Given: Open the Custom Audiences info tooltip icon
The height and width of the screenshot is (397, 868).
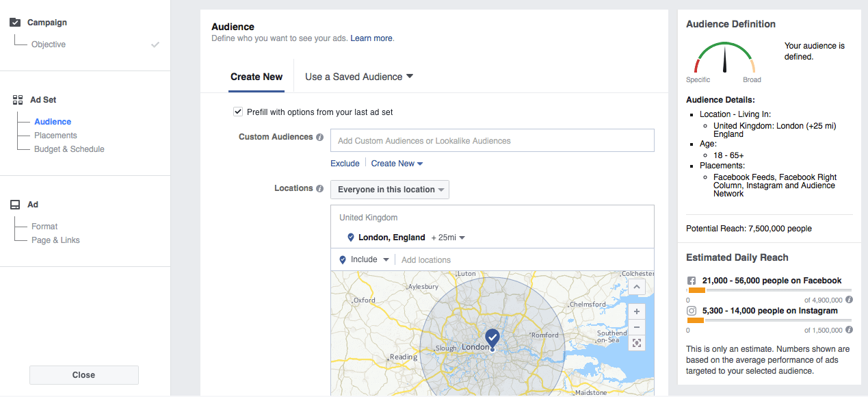Looking at the screenshot, I should click(319, 137).
